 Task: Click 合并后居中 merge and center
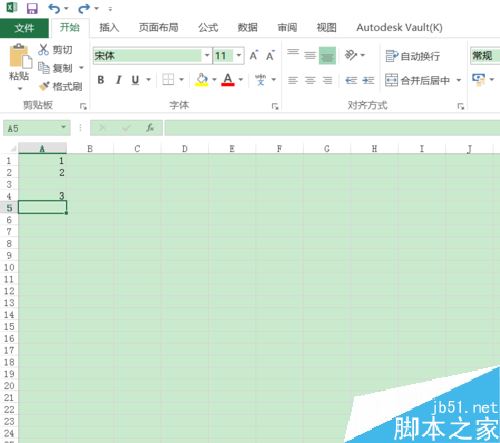(x=417, y=80)
